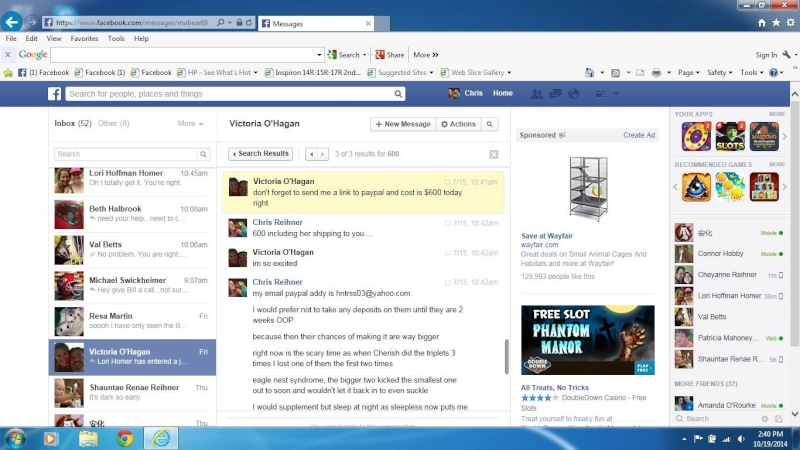
Task: Open the Windows Start button
Action: click(x=15, y=439)
